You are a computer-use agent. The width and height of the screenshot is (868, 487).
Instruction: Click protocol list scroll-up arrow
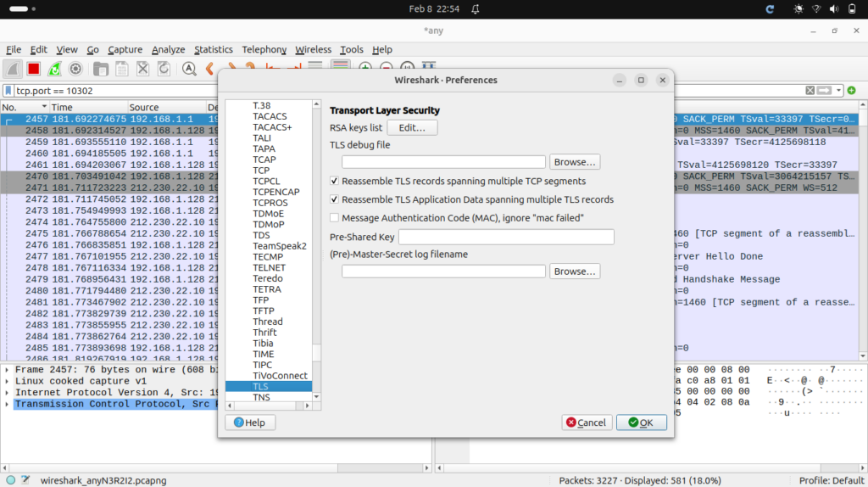tap(317, 104)
